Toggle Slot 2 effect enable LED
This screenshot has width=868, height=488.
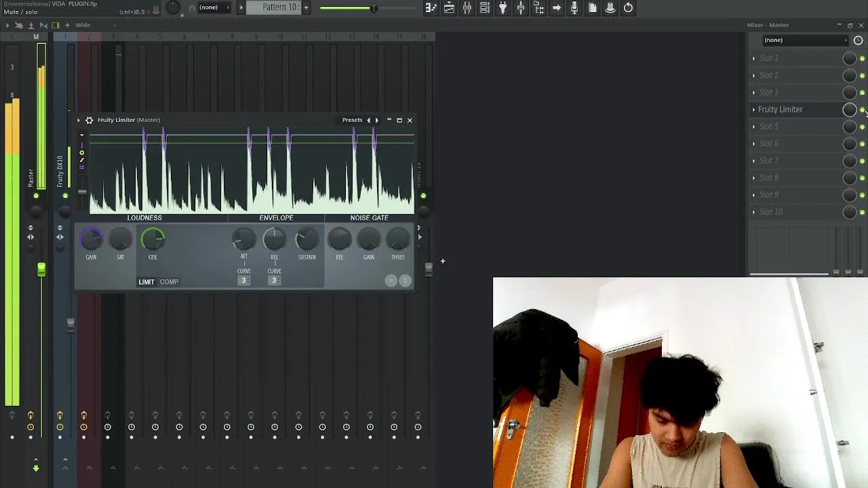[x=862, y=75]
